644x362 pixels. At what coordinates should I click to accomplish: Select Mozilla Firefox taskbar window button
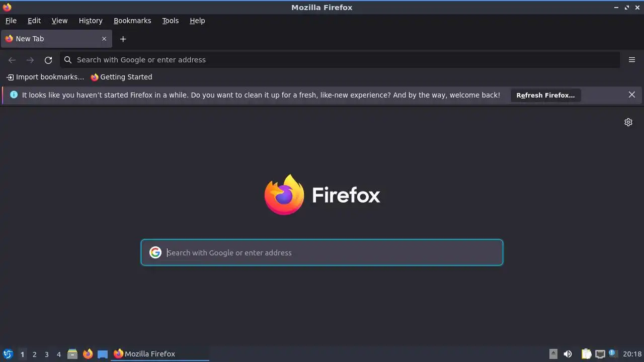(x=160, y=354)
